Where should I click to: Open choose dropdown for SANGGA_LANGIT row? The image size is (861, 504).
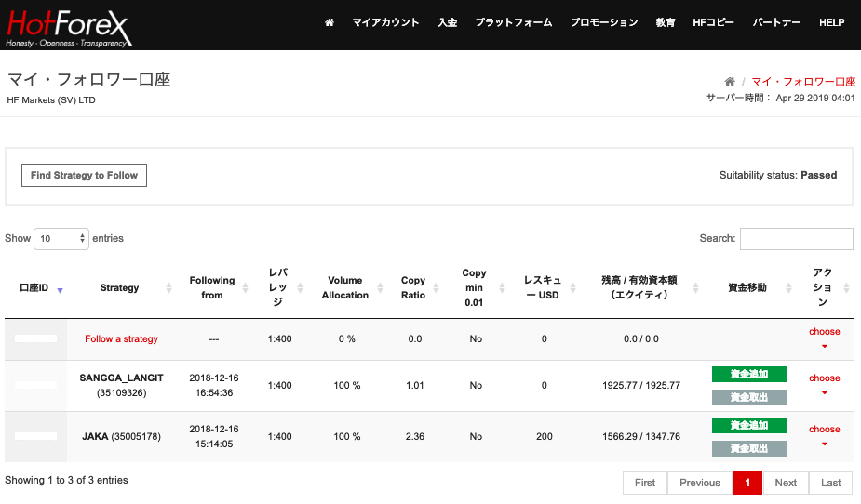pyautogui.click(x=824, y=385)
